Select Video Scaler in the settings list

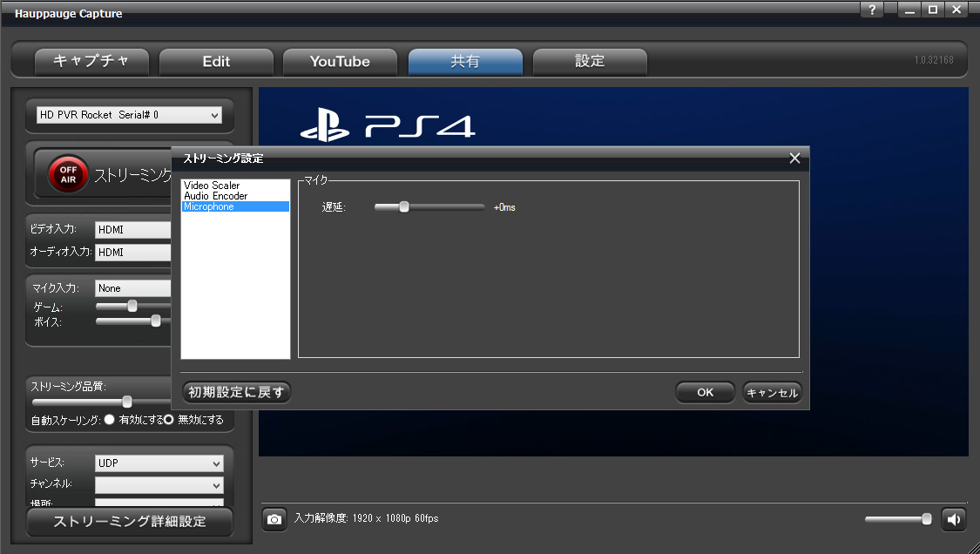(x=235, y=185)
